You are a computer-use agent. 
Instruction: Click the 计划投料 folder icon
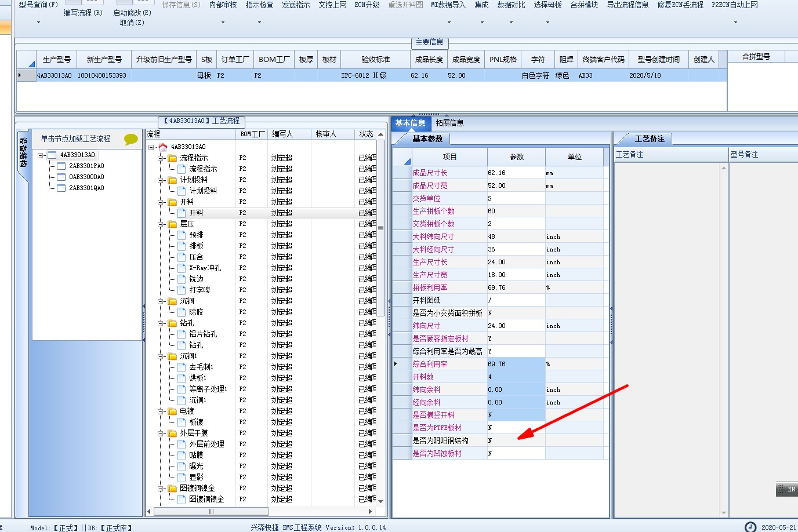pos(172,180)
